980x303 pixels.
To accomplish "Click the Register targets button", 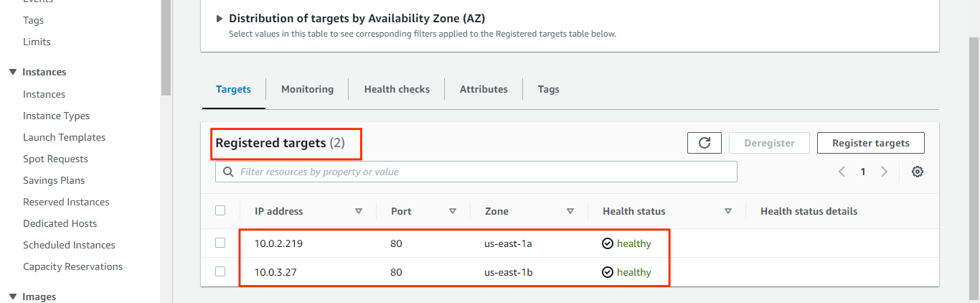I will [x=870, y=143].
